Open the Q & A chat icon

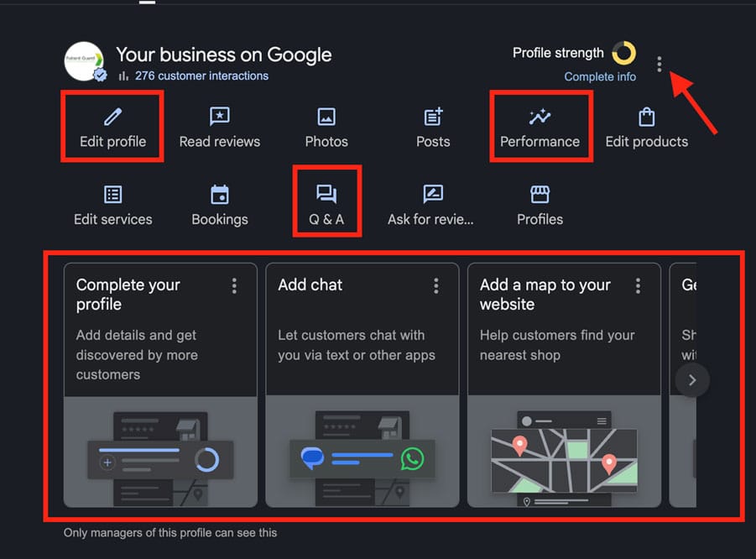(326, 195)
